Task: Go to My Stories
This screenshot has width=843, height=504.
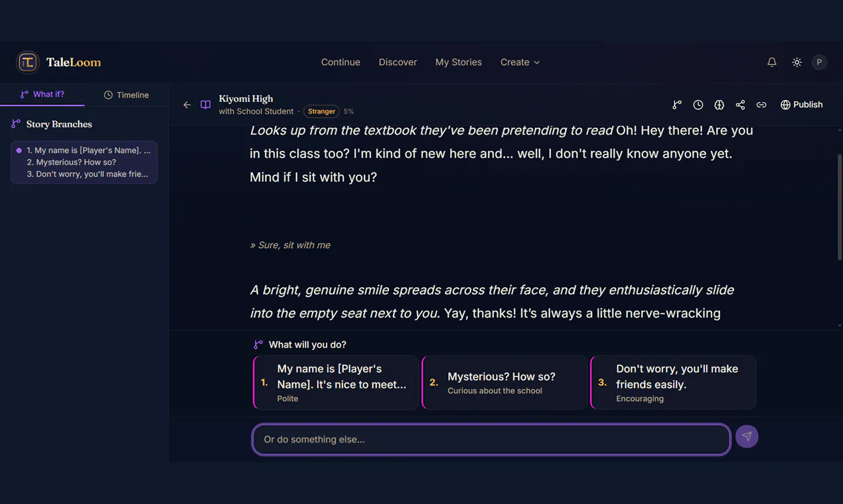Action: 459,62
